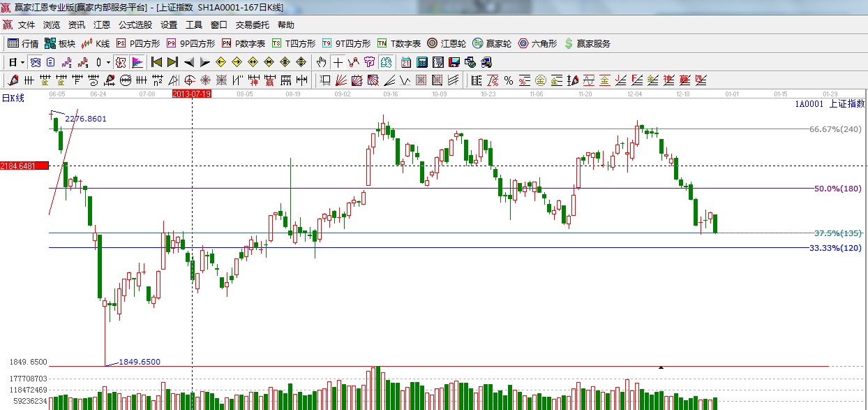Open the 交易委托 trading menu
The image size is (868, 410).
tap(252, 24)
